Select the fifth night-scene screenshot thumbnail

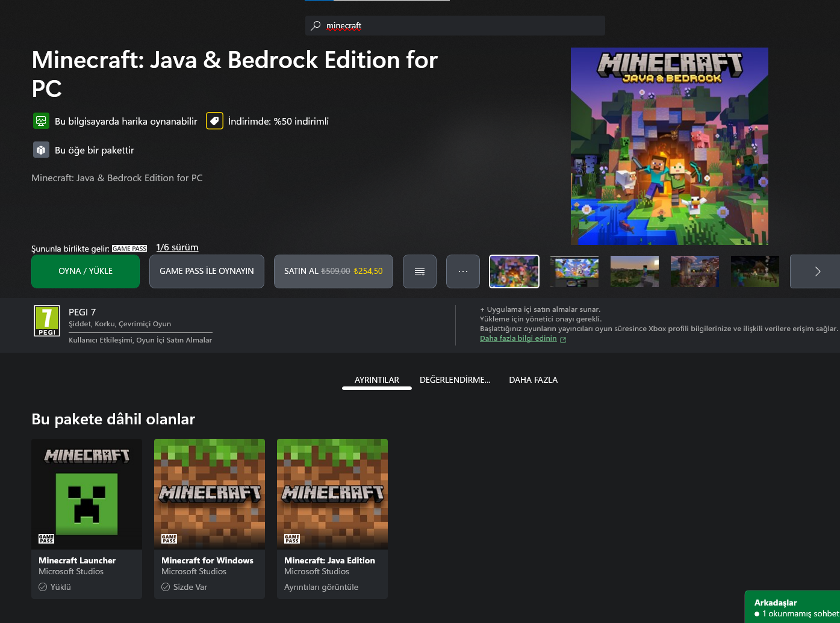[x=755, y=271]
